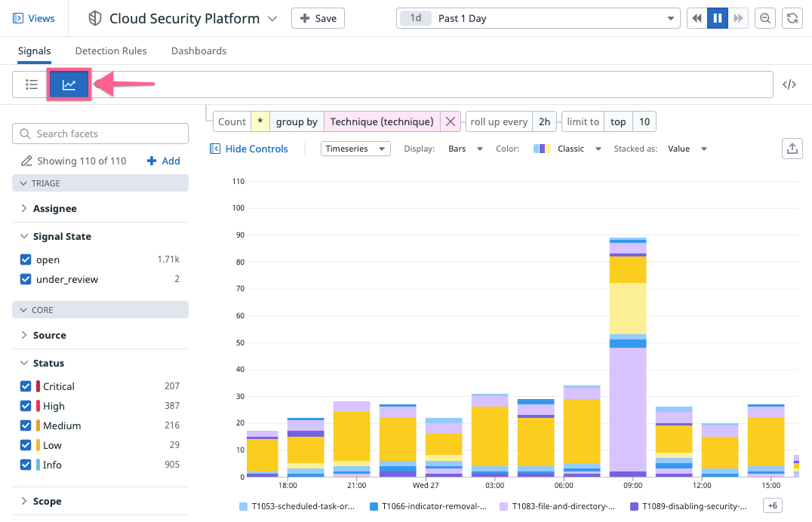Screen dimensions: 812x522
Task: Switch to the Detection Rules tab
Action: click(111, 51)
